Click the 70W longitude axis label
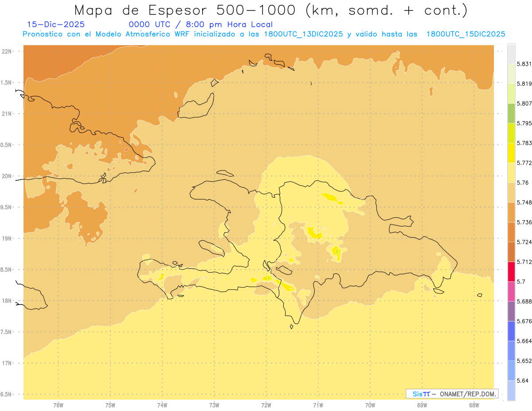Screen dimensions: 532x411 370,405
